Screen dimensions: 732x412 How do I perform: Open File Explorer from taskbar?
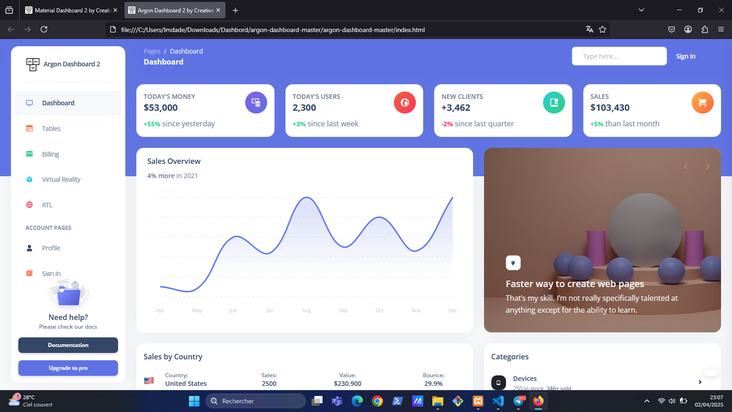(437, 401)
